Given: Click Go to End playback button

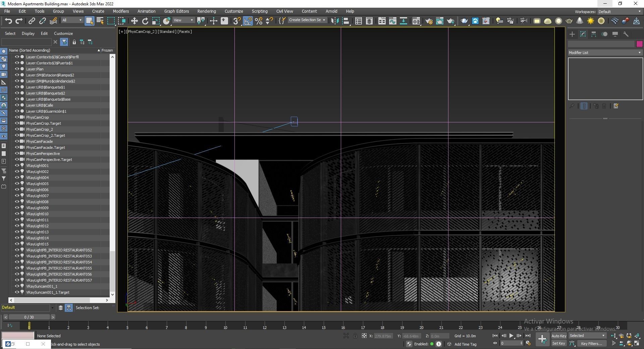Looking at the screenshot, I should pyautogui.click(x=528, y=336).
